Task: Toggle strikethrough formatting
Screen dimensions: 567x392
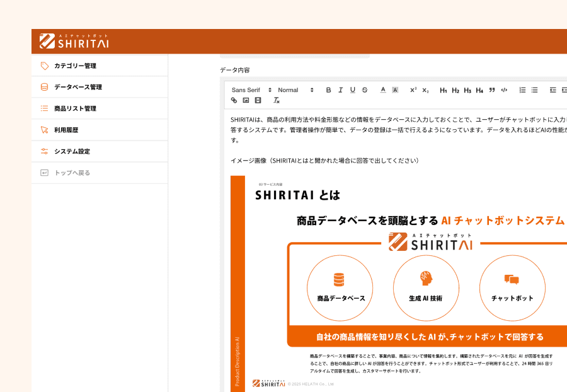Action: click(365, 90)
